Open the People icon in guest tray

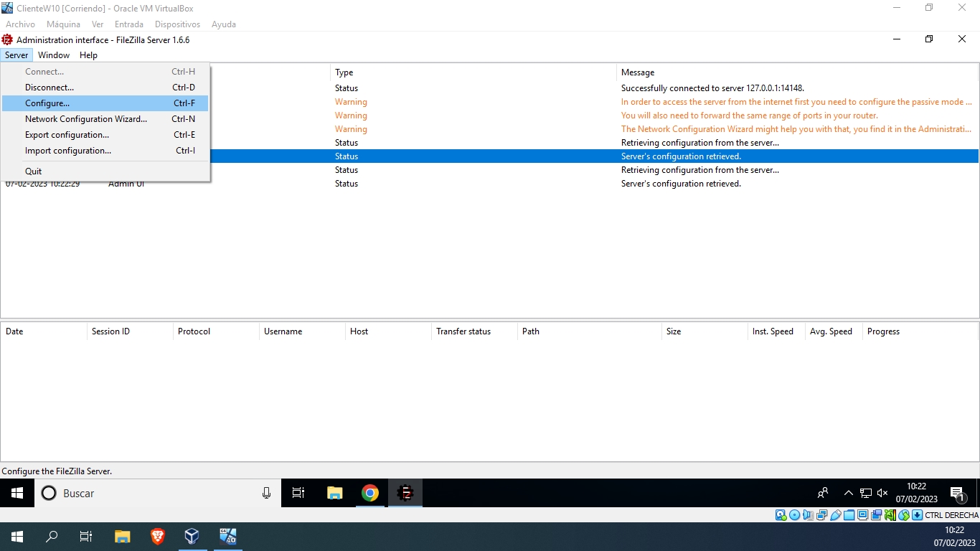[x=823, y=493]
